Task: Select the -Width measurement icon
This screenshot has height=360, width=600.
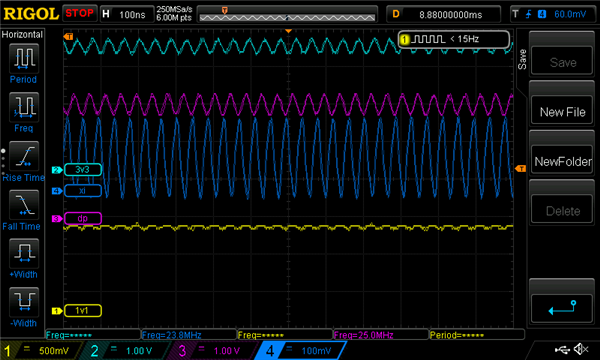Action: (23, 302)
